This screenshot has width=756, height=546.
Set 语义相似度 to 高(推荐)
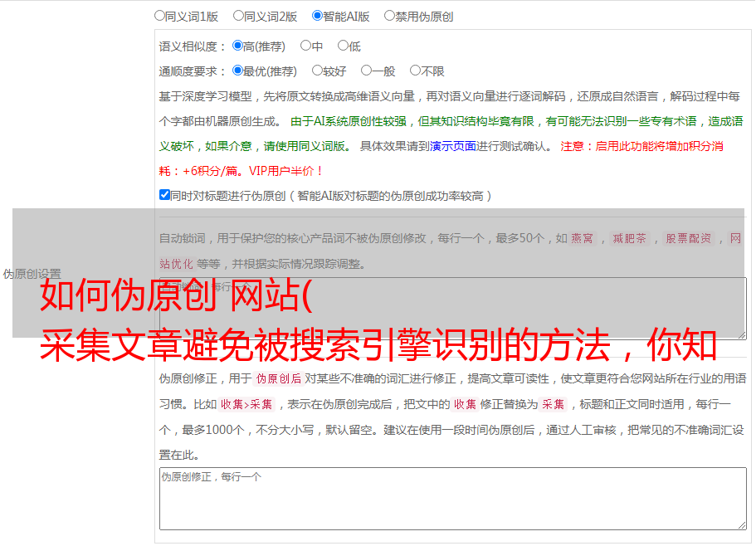tap(237, 46)
